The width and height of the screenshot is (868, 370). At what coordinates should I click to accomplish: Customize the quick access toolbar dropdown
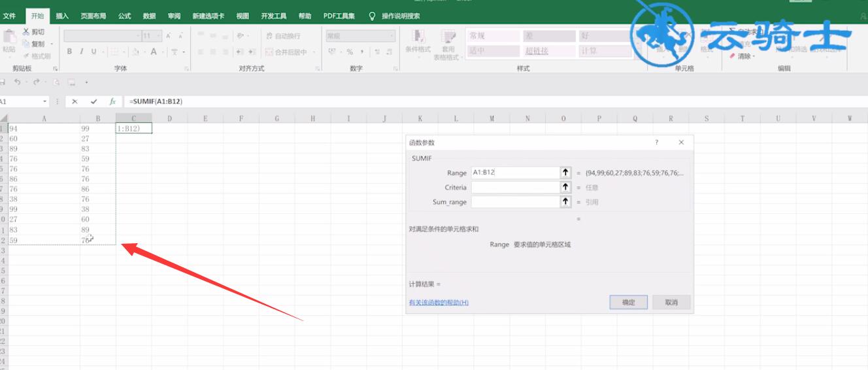pos(87,82)
